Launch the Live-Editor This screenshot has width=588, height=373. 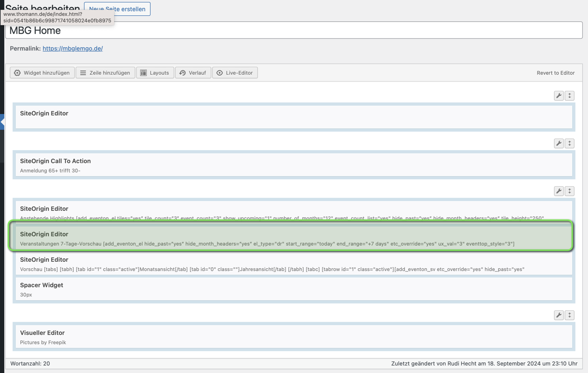pyautogui.click(x=235, y=73)
